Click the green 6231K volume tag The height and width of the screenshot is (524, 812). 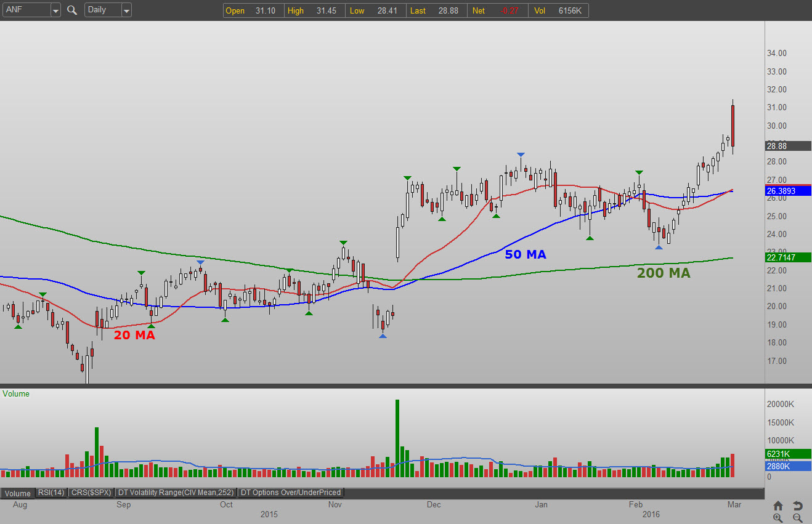[x=788, y=454]
